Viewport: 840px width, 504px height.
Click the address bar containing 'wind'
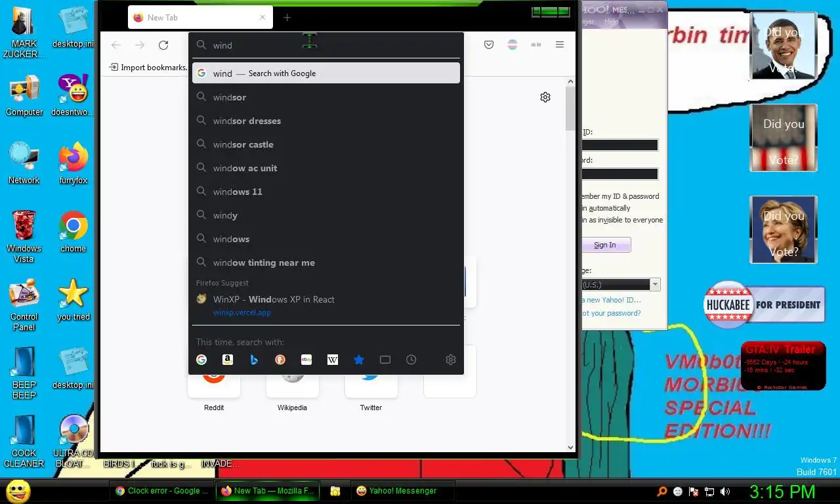tap(326, 45)
